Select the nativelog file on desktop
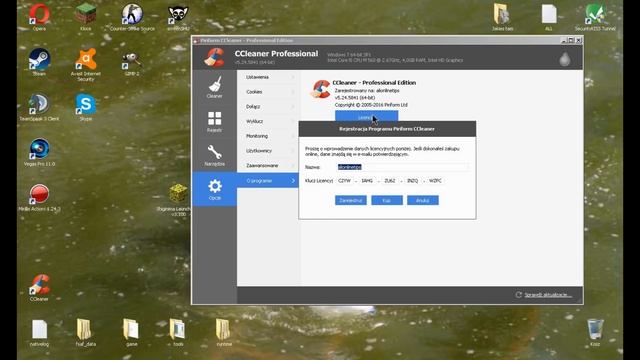 point(39,333)
